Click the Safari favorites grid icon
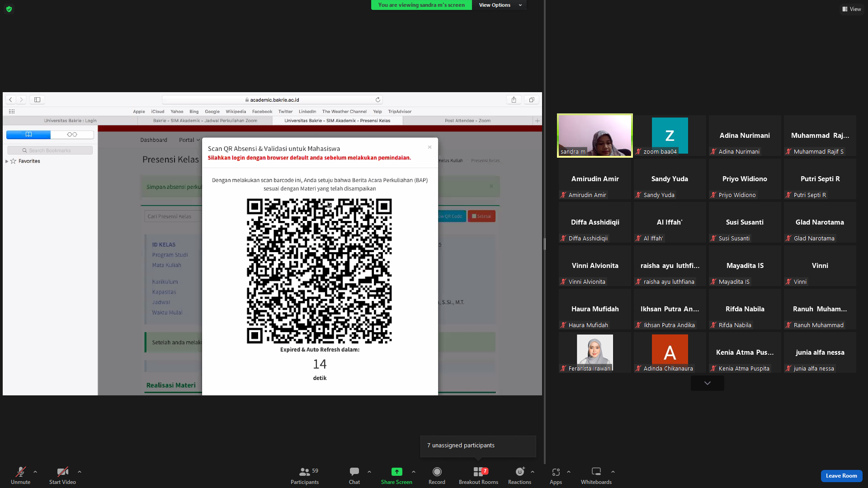 (x=12, y=112)
